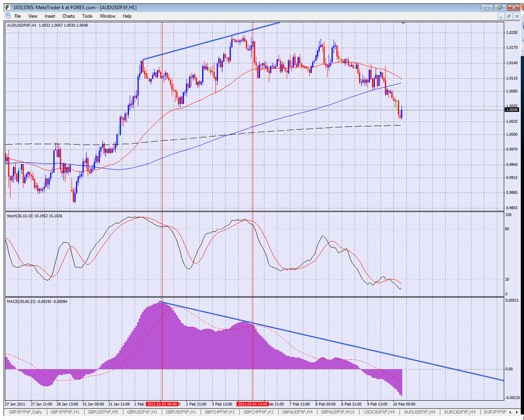The width and height of the screenshot is (524, 420).
Task: Close the inner AUDUSDFXF chart window
Action: pos(517,16)
